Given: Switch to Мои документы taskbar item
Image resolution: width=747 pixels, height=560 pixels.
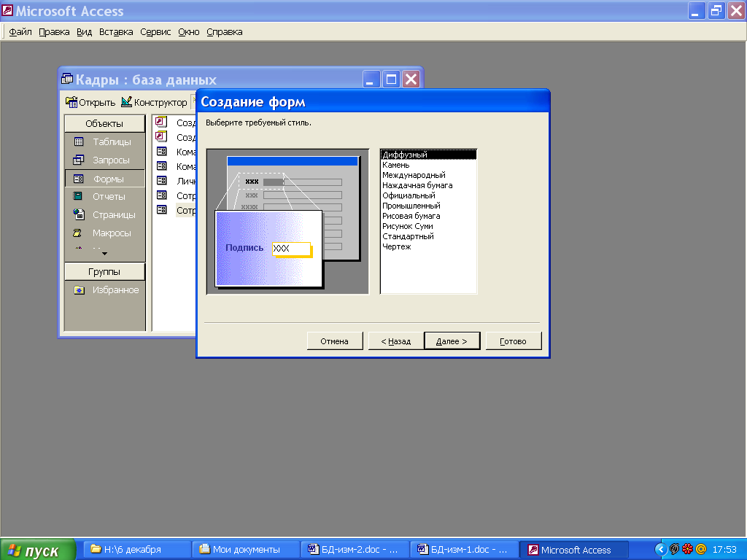Looking at the screenshot, I should (246, 550).
